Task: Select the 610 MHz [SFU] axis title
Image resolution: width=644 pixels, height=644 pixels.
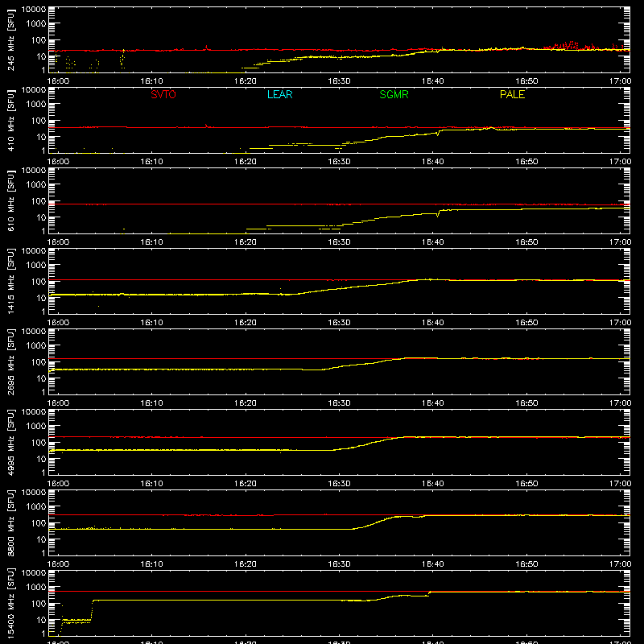Action: click(x=11, y=200)
